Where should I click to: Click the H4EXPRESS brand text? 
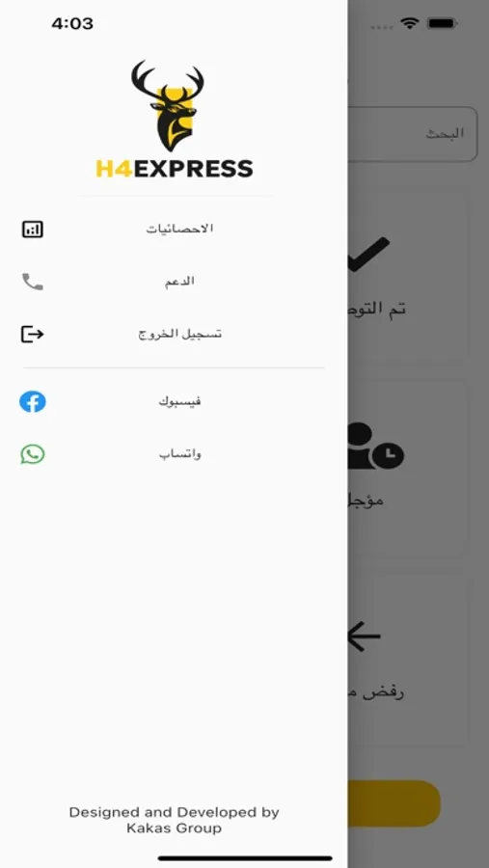coord(175,169)
